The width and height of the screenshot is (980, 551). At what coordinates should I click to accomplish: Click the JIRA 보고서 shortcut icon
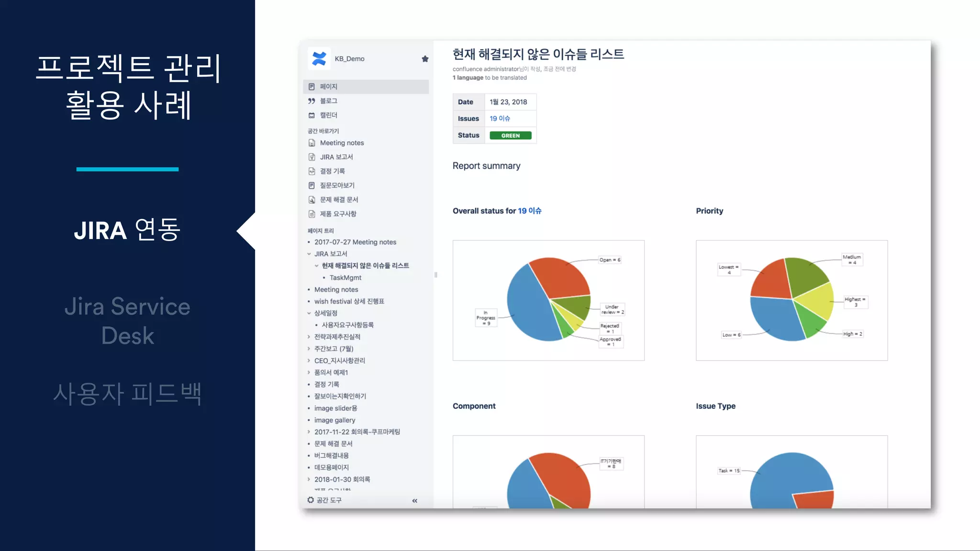pyautogui.click(x=312, y=157)
